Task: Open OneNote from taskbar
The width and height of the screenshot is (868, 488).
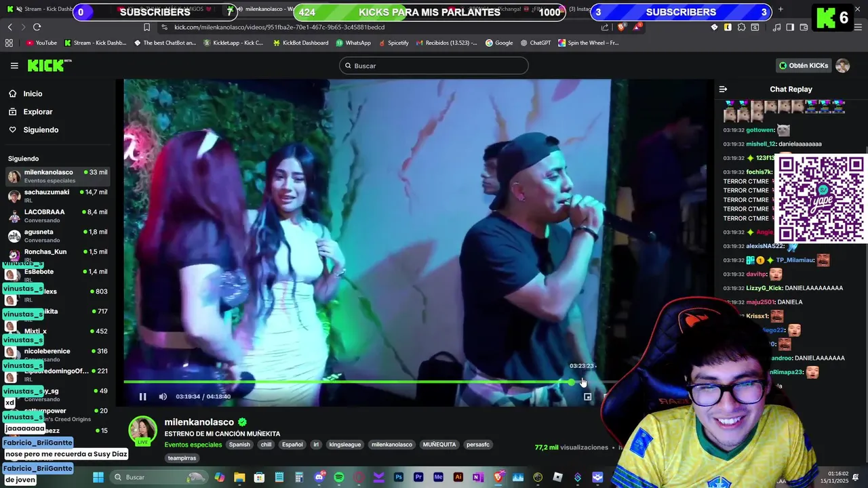Action: click(x=478, y=477)
